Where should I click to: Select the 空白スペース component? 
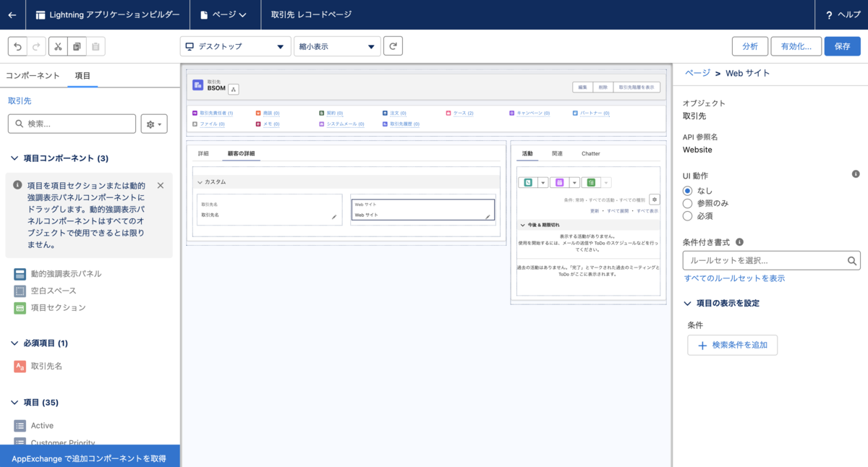(x=45, y=291)
